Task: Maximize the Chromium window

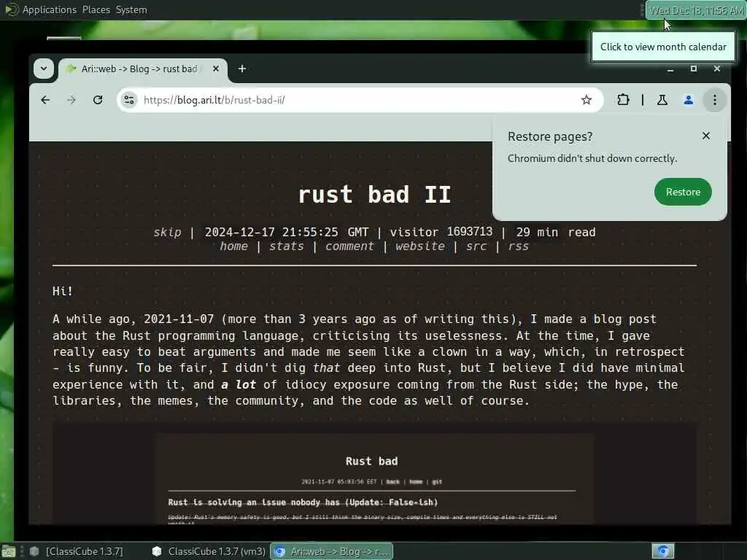Action: 694,69
